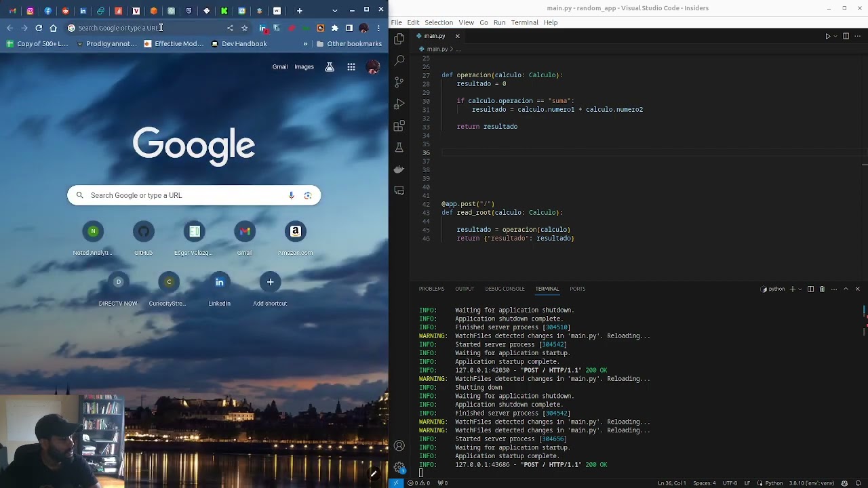This screenshot has height=488, width=868.
Task: Search by image with Google Lens icon
Action: coord(308,195)
